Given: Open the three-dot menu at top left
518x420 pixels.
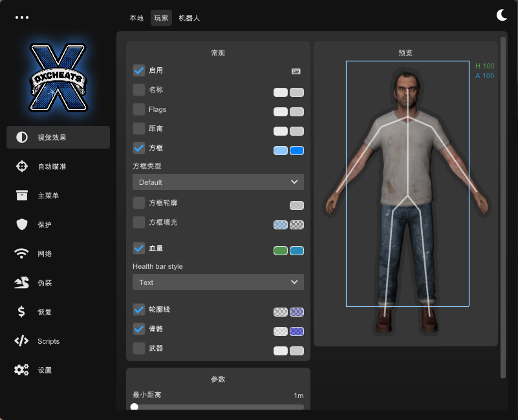Looking at the screenshot, I should pos(22,17).
